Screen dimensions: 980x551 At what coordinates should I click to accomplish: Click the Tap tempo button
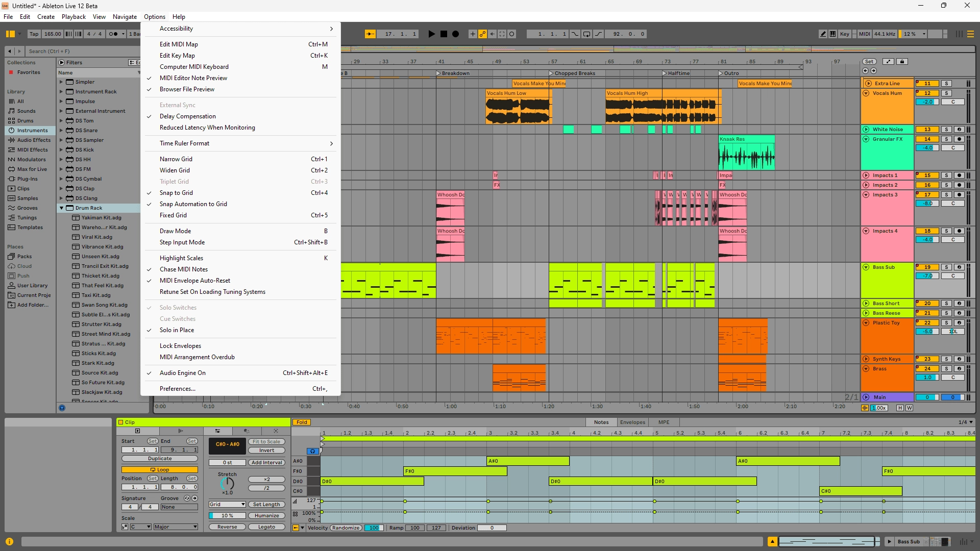coord(34,34)
